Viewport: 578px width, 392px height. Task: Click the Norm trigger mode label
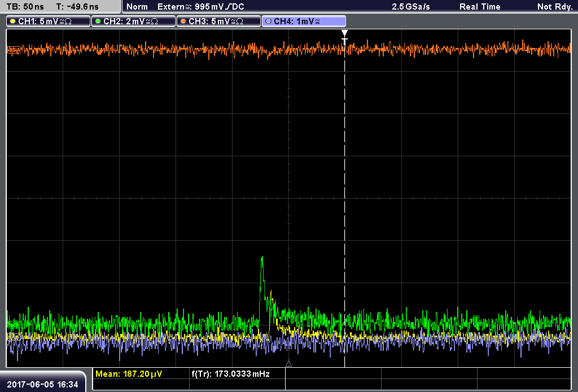[x=137, y=7]
